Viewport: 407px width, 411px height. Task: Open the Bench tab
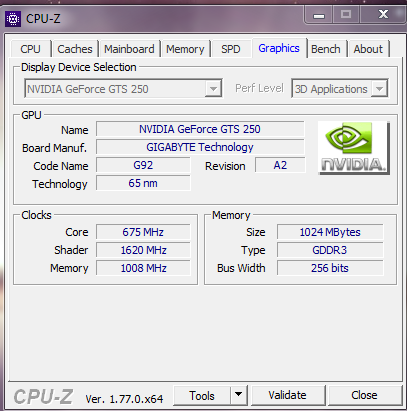[326, 49]
